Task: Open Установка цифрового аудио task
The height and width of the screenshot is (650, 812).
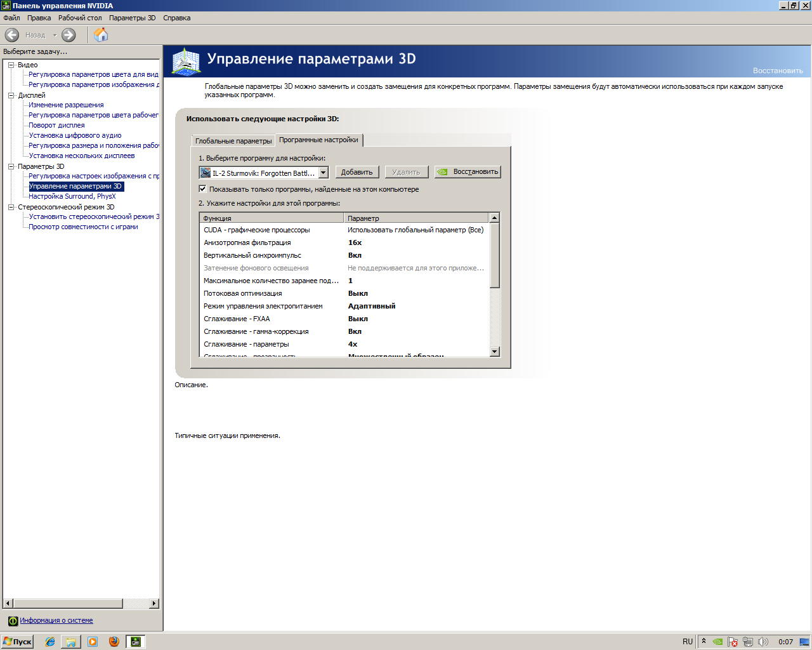Action: point(75,135)
